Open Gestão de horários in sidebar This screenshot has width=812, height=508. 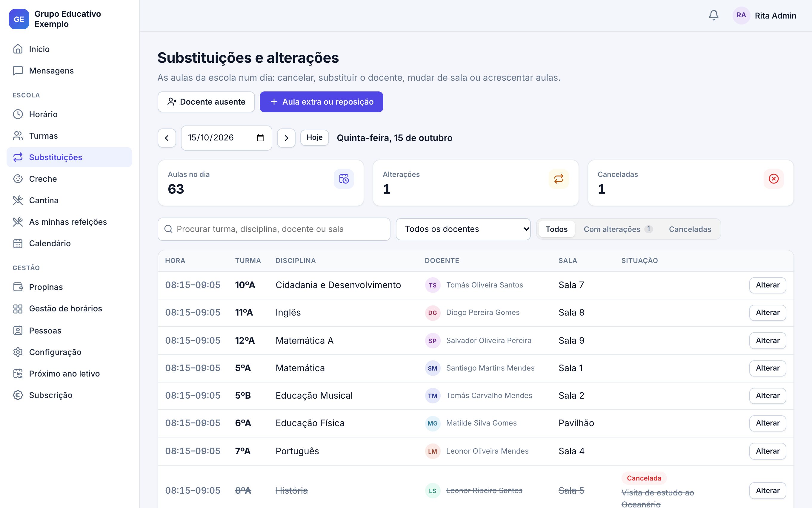(x=69, y=309)
